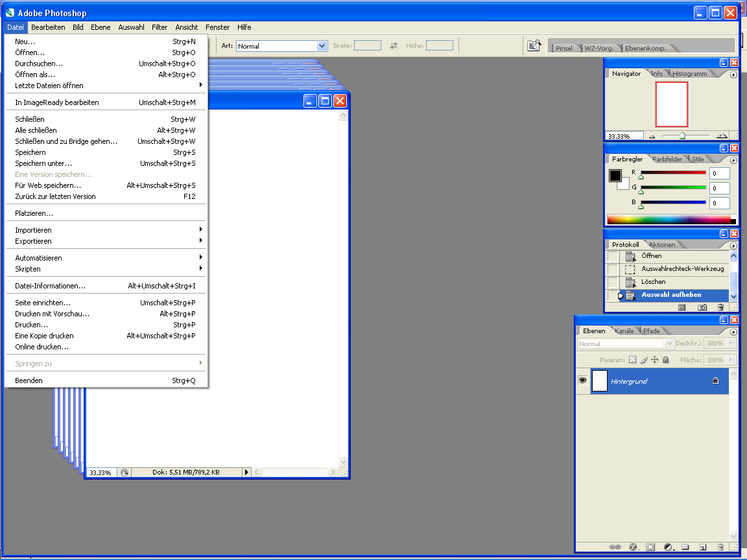Switch to the Histogramm tab
Screen dimensions: 747x560
point(690,74)
